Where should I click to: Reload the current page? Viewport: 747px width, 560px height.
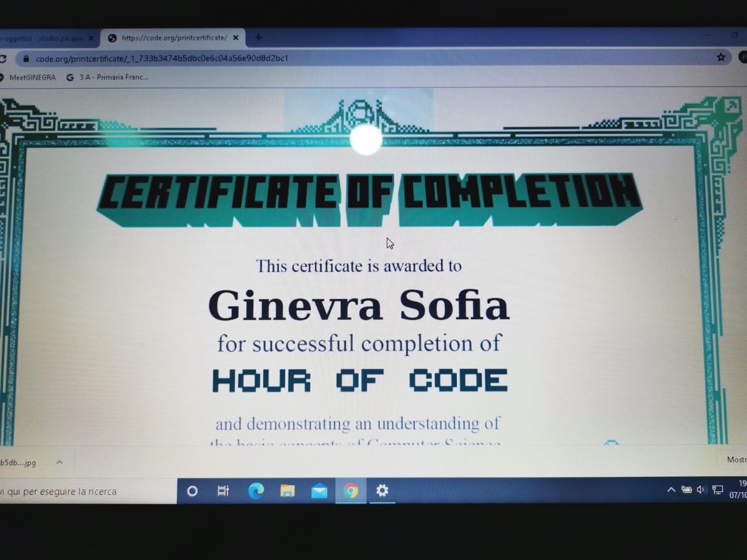pyautogui.click(x=2, y=59)
